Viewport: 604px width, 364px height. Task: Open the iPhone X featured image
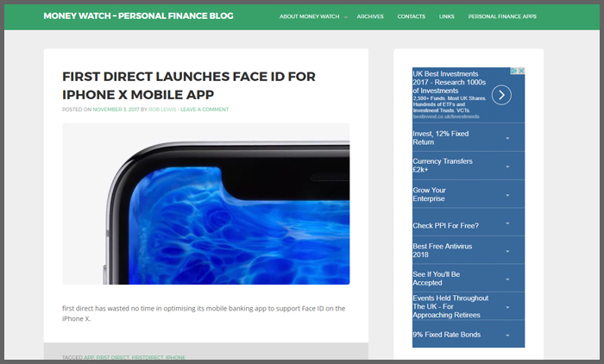tap(206, 204)
